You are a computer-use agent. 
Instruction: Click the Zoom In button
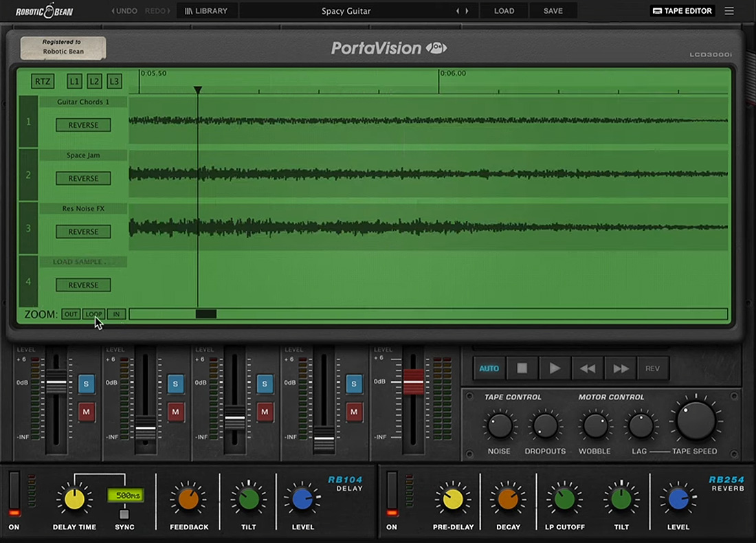pyautogui.click(x=116, y=314)
